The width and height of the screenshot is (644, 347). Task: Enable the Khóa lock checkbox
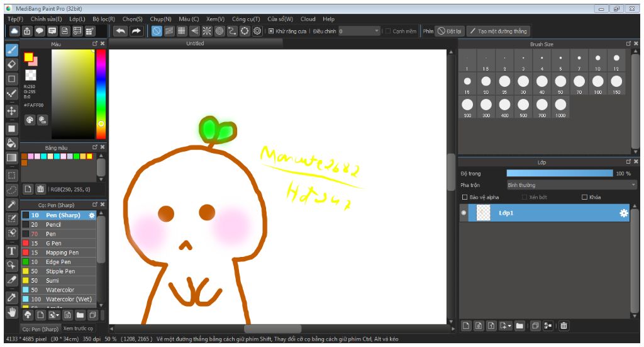click(x=584, y=197)
